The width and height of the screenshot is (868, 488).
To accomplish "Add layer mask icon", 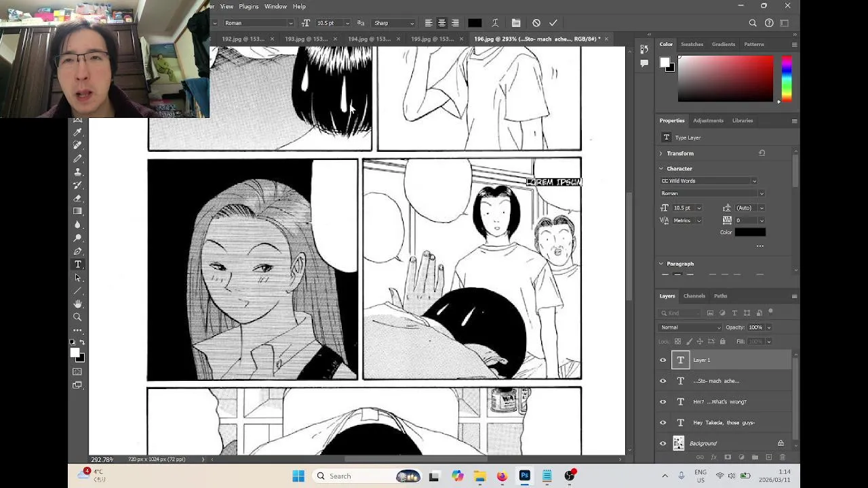I will coord(728,457).
